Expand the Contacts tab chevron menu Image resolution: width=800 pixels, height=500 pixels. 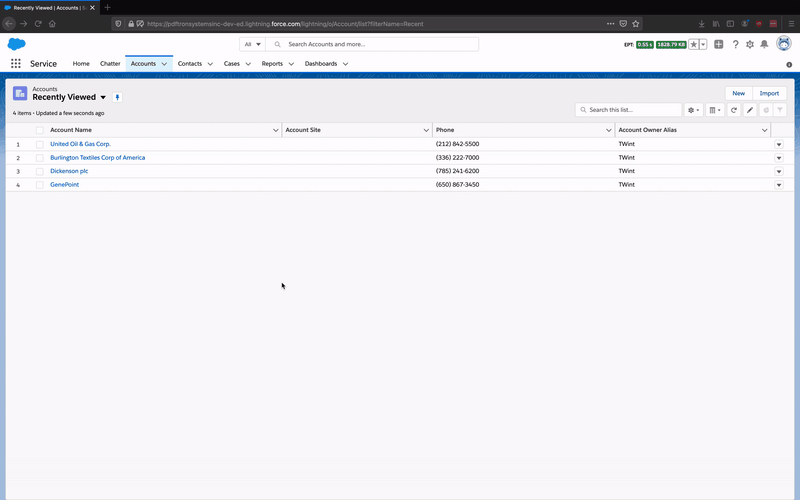point(210,64)
